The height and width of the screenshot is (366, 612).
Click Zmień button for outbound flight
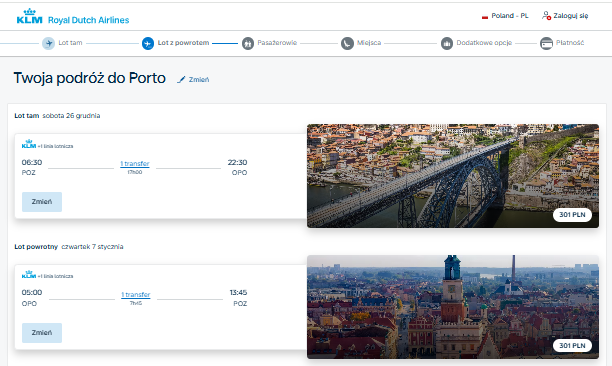pos(42,202)
